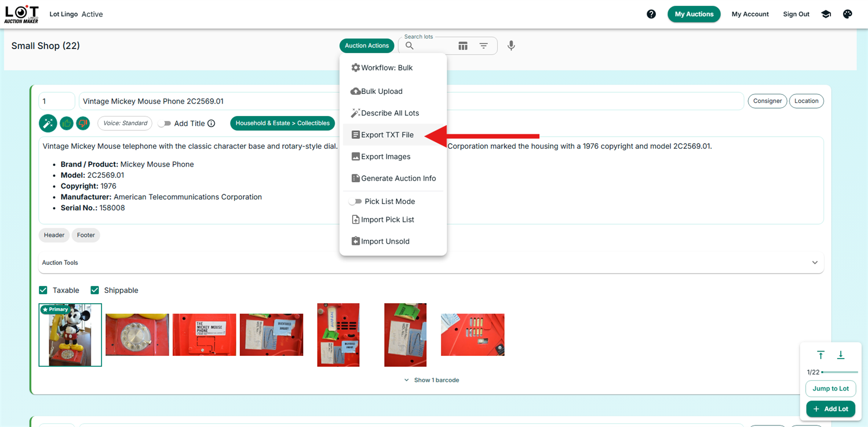Choose Export TXT File
Screen dimensions: 868x427
[x=393, y=135]
